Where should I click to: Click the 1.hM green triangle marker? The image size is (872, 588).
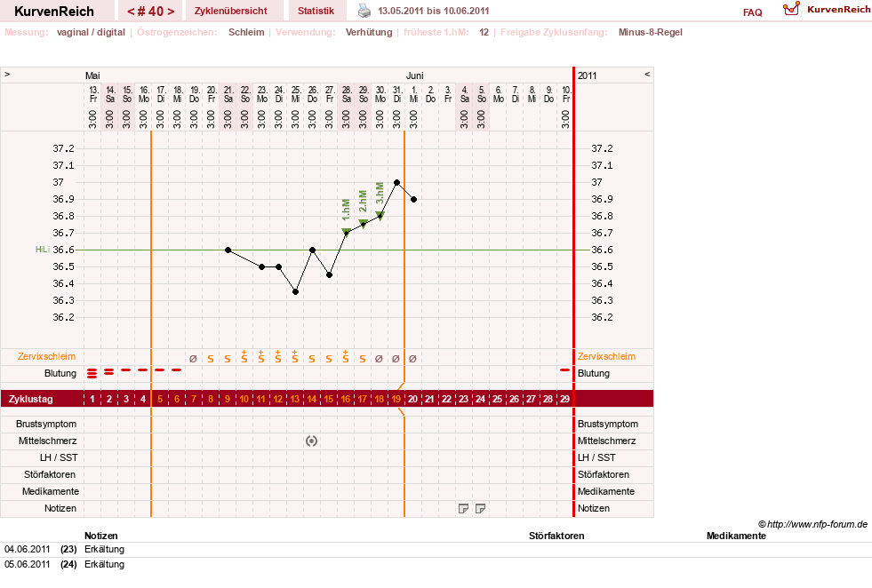[346, 232]
